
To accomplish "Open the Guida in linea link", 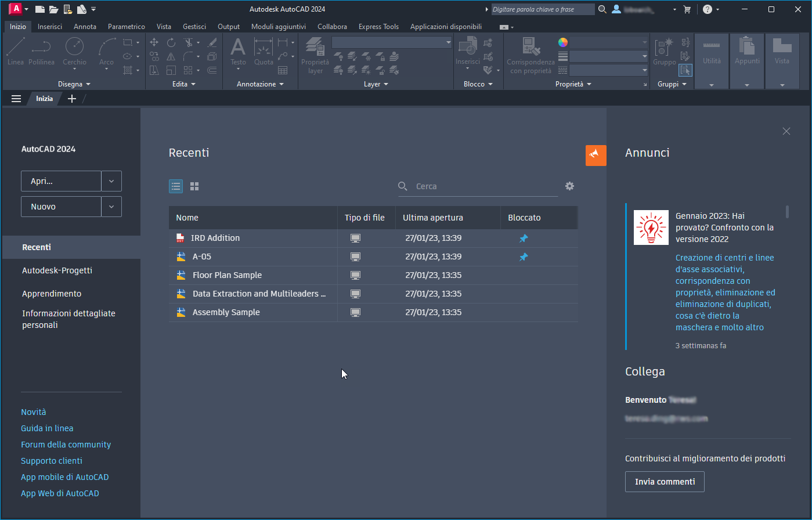I will pyautogui.click(x=47, y=428).
